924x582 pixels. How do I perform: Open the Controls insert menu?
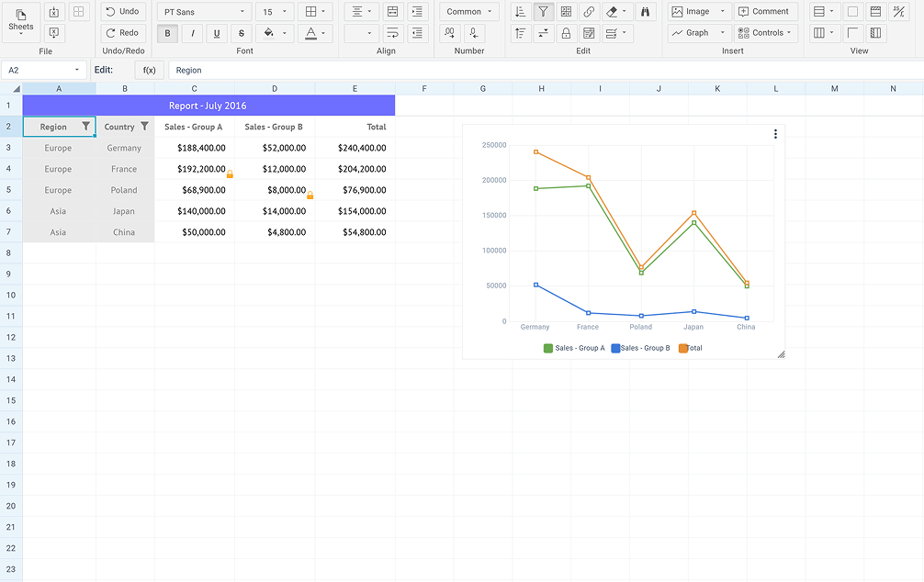coord(765,34)
